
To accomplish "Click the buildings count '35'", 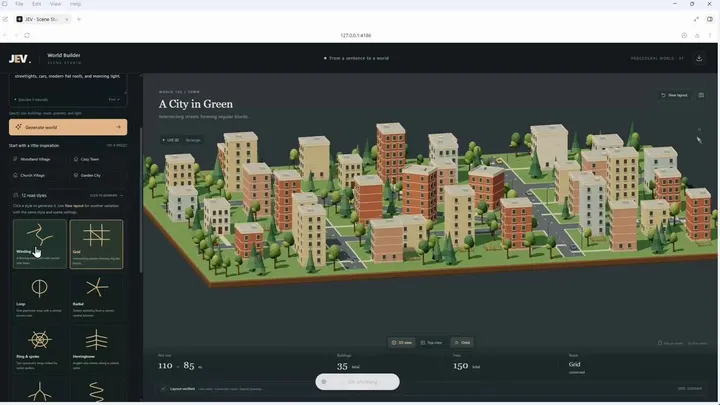I will tap(342, 366).
